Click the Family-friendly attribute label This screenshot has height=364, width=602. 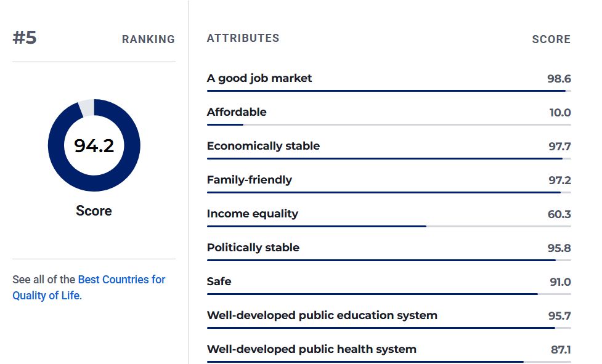(250, 180)
